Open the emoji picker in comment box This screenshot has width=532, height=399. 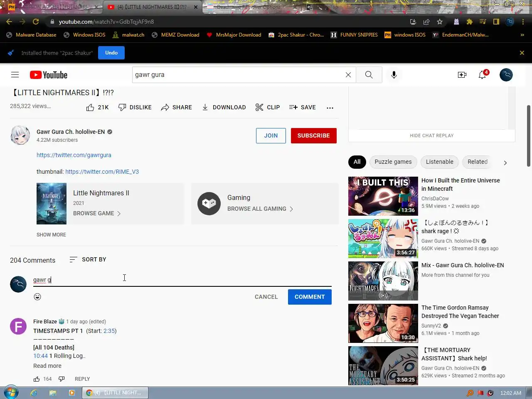37,297
